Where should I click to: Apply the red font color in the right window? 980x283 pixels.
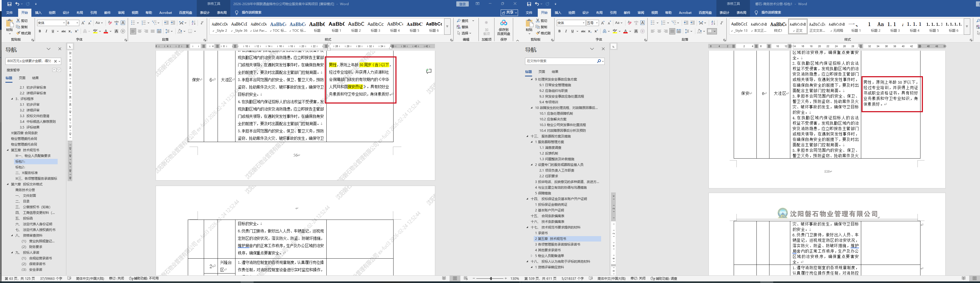click(625, 31)
